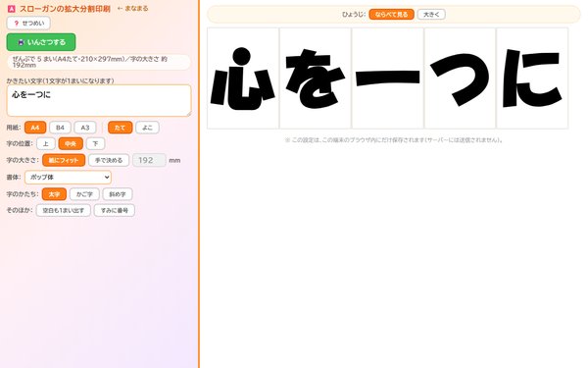Viewport: 588px width, 368px height.
Task: Click the つ page preview
Action: [x=461, y=79]
